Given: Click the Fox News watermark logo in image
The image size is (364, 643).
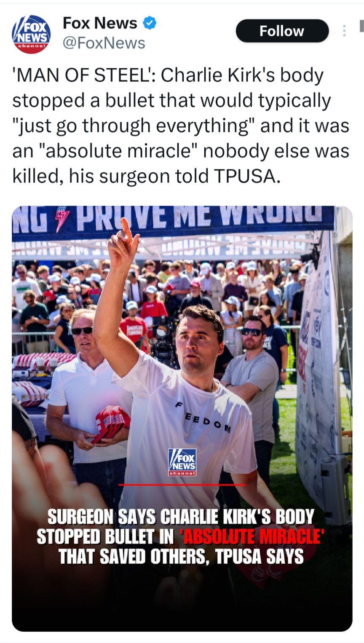Looking at the screenshot, I should [182, 462].
